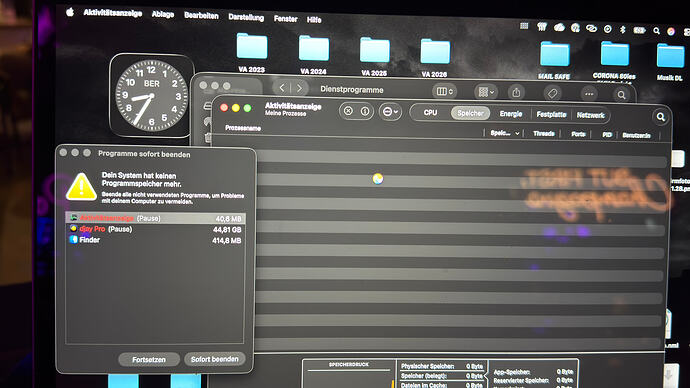Viewport: 690px width, 388px height.
Task: Switch to the Netzwerk tab
Action: pyautogui.click(x=591, y=115)
